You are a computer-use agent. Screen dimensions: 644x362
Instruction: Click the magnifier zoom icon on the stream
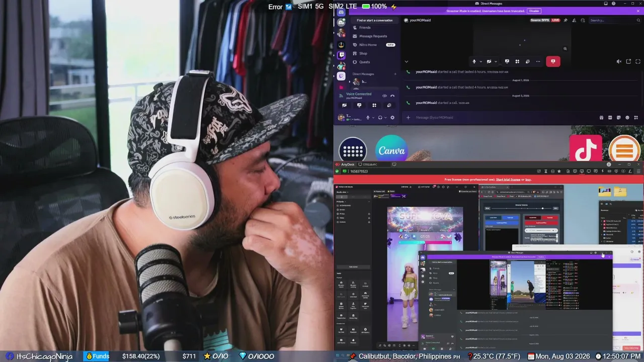point(565,49)
